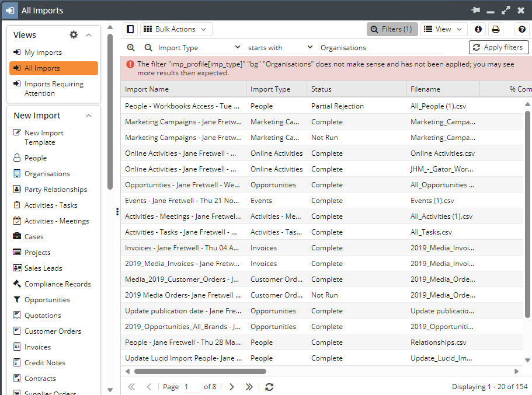The width and height of the screenshot is (532, 395).
Task: Open the View dropdown menu
Action: tap(444, 29)
